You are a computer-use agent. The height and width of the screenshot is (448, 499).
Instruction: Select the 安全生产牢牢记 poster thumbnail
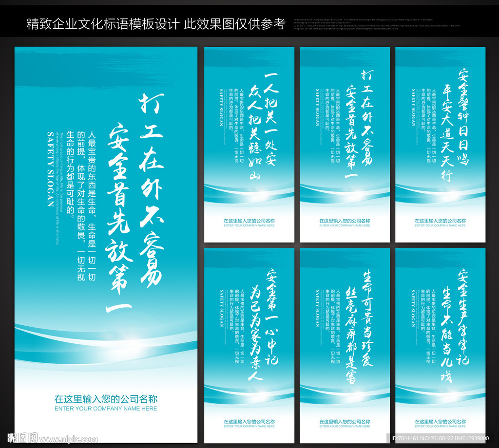[441, 346]
